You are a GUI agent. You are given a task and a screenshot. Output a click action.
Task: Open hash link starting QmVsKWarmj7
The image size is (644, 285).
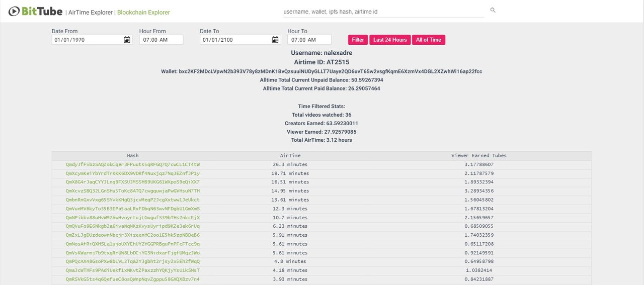point(132,253)
